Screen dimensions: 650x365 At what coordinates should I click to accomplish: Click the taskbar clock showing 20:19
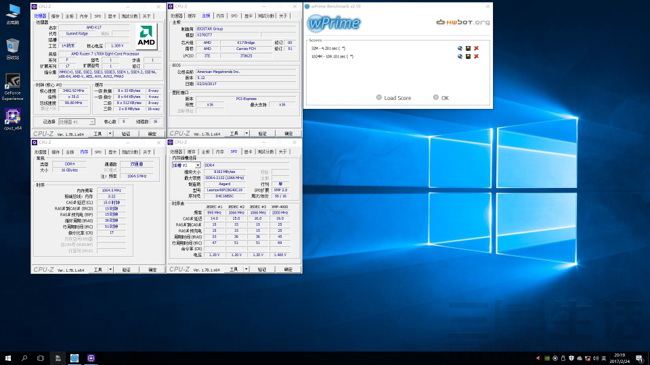[619, 358]
